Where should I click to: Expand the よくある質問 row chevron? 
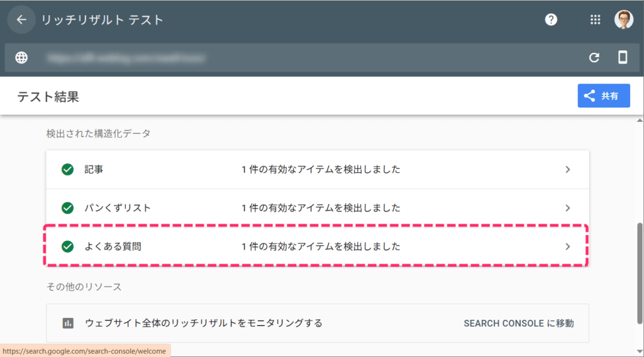click(567, 246)
